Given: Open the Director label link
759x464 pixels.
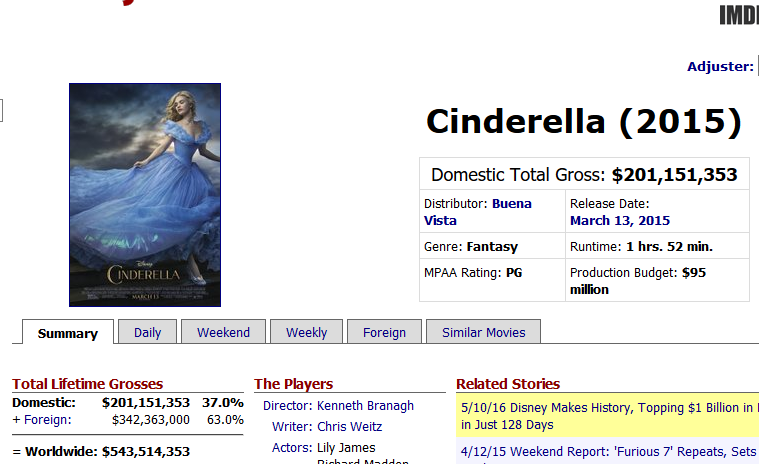Looking at the screenshot, I should point(287,405).
